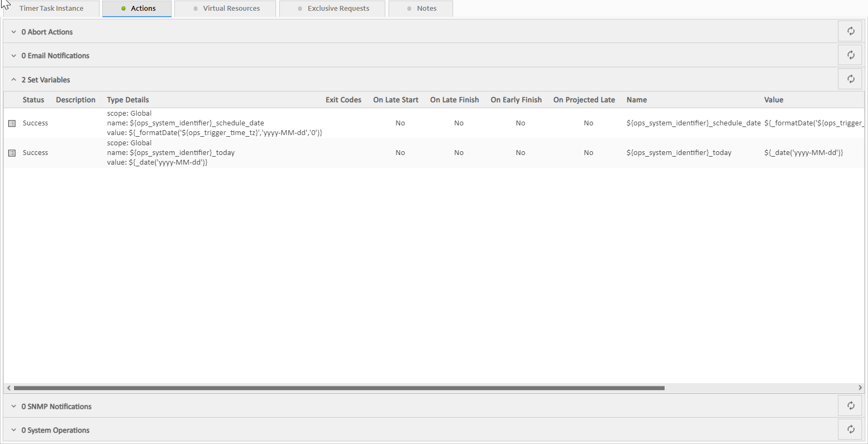Refresh the System Operations section

pyautogui.click(x=850, y=429)
